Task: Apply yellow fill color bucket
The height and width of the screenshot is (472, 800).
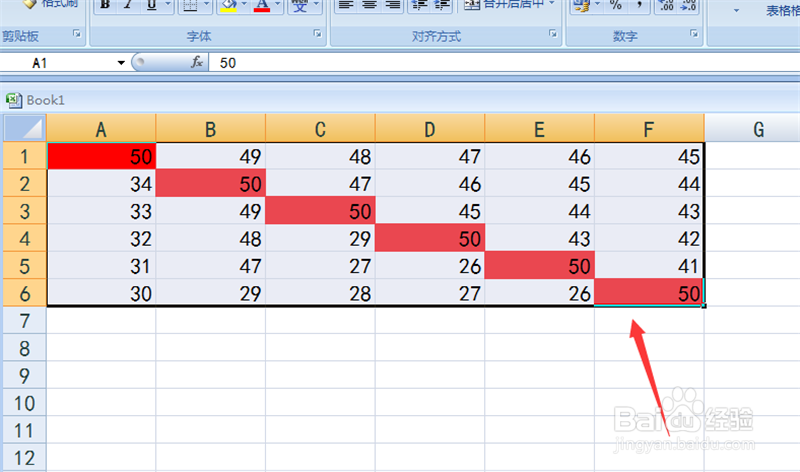Action: pyautogui.click(x=229, y=6)
